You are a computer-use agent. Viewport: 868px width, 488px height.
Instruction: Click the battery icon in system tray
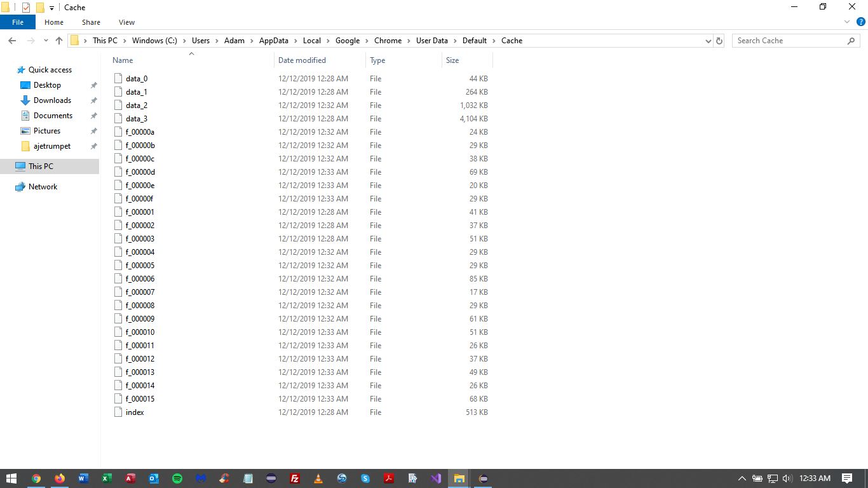pyautogui.click(x=757, y=478)
